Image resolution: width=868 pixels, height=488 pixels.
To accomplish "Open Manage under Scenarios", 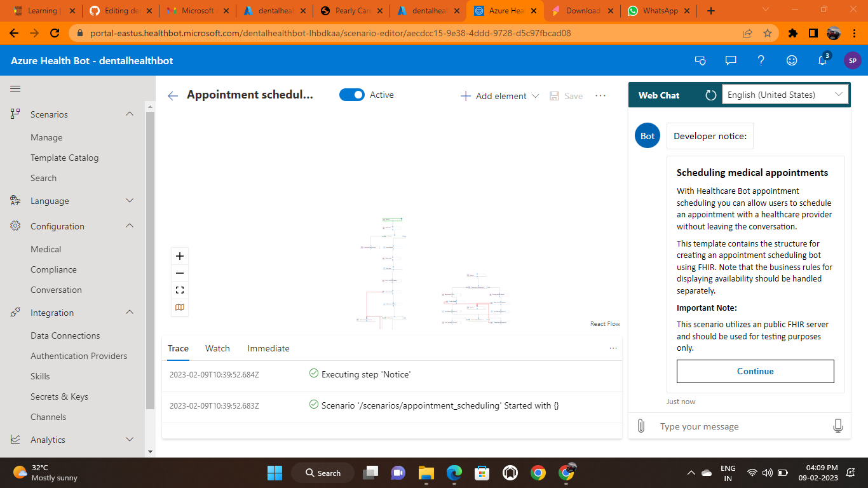I will click(46, 137).
